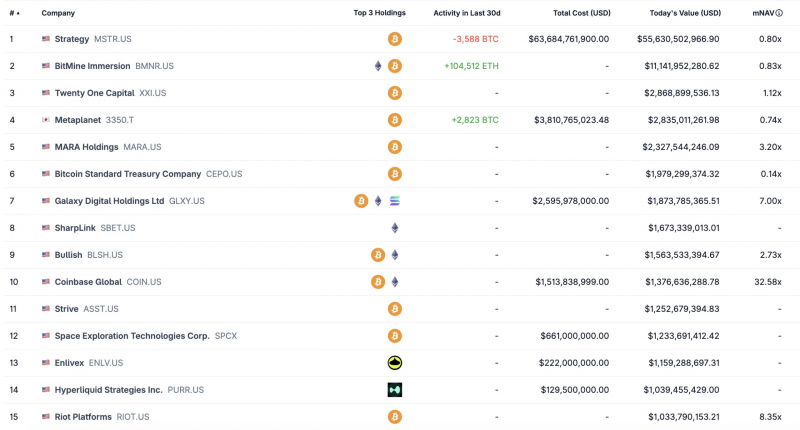Click the mNAV info icon
This screenshot has width=800, height=430.
pyautogui.click(x=779, y=13)
